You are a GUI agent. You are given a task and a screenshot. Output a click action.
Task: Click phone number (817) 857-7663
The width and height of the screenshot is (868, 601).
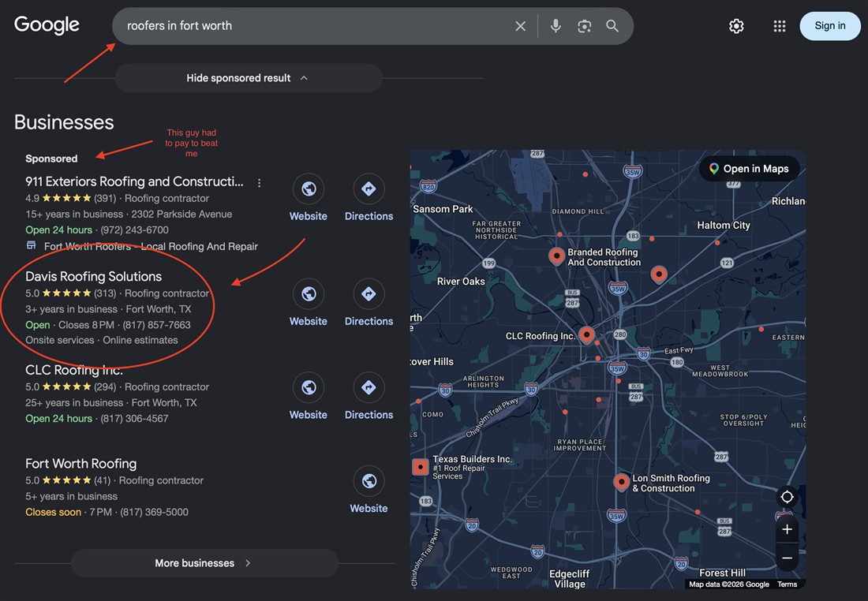click(x=157, y=325)
